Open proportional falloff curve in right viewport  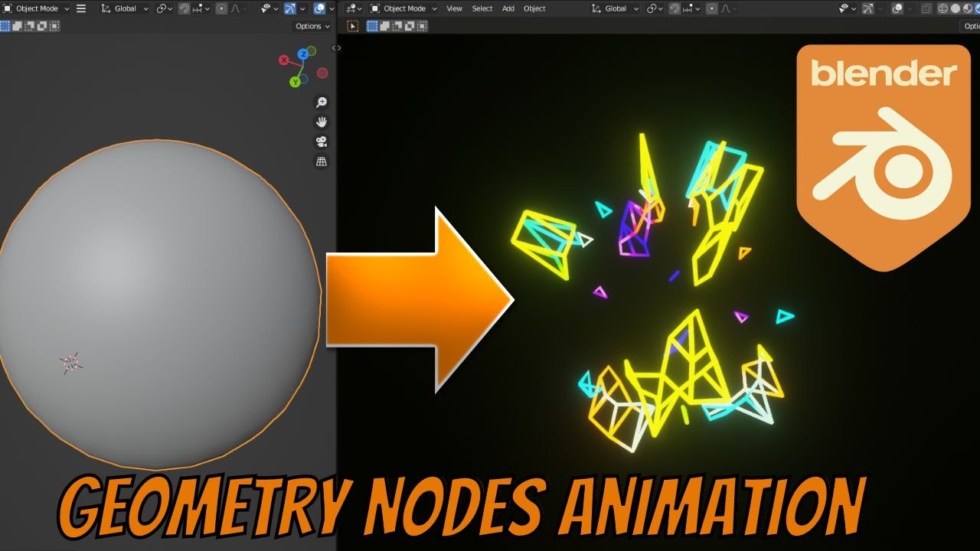(x=729, y=8)
